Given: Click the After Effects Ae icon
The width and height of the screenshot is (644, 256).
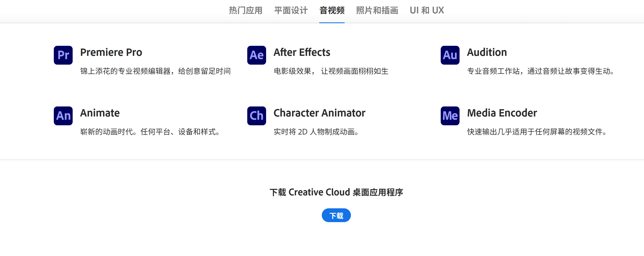Looking at the screenshot, I should [x=256, y=55].
